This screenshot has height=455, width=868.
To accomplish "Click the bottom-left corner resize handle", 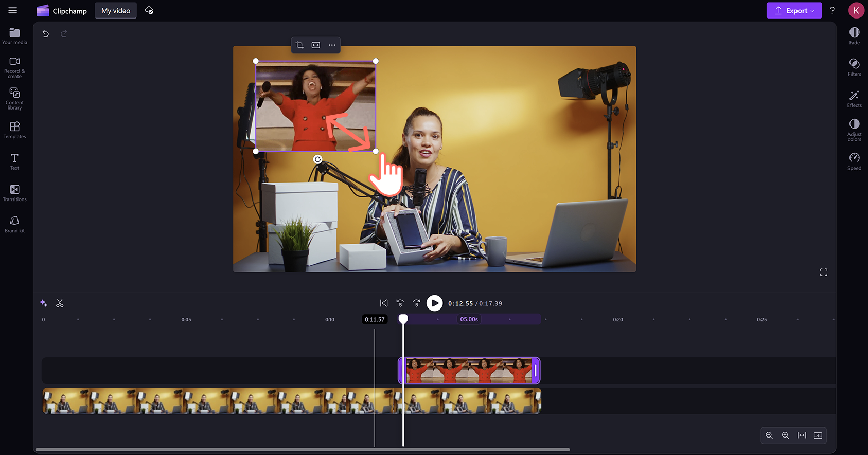I will (x=256, y=151).
